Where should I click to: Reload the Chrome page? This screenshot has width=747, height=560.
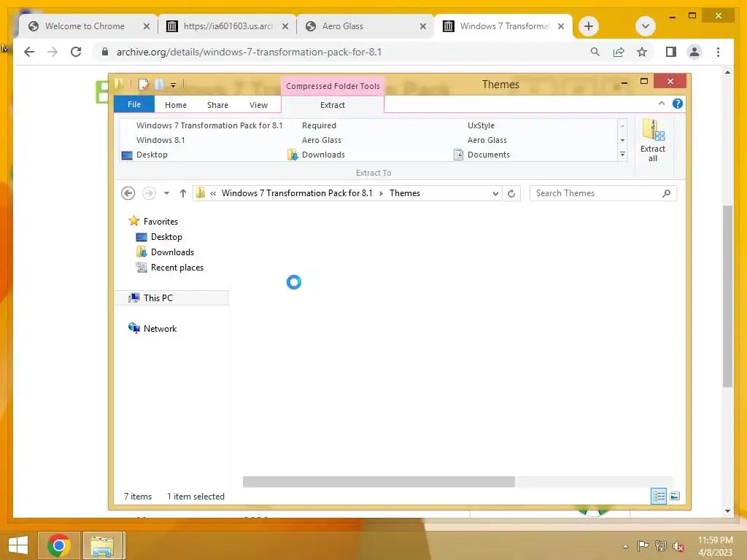point(76,52)
